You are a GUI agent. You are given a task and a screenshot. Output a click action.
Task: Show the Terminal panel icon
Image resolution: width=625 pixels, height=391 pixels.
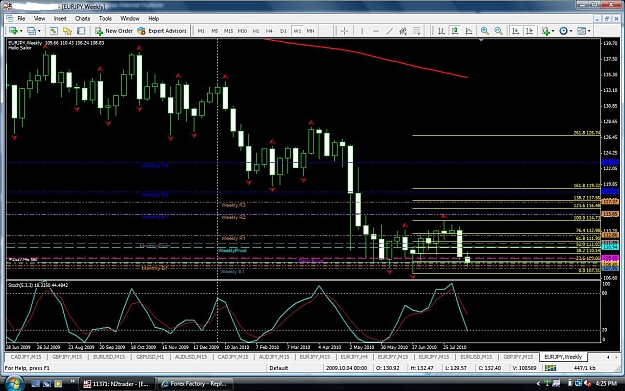(81, 31)
